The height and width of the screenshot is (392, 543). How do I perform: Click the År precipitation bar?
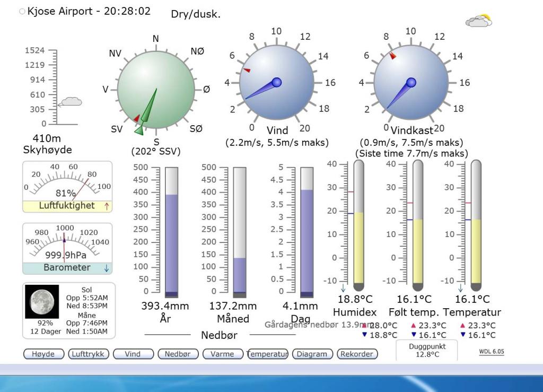[x=171, y=232]
